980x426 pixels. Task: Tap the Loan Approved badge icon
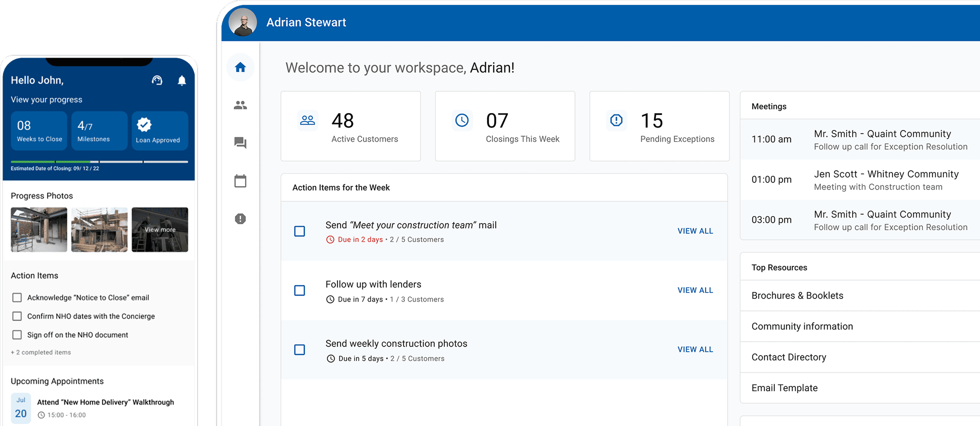144,124
